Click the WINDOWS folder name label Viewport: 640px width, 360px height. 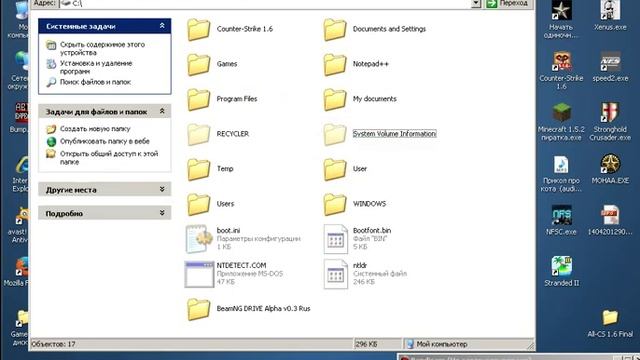point(369,204)
